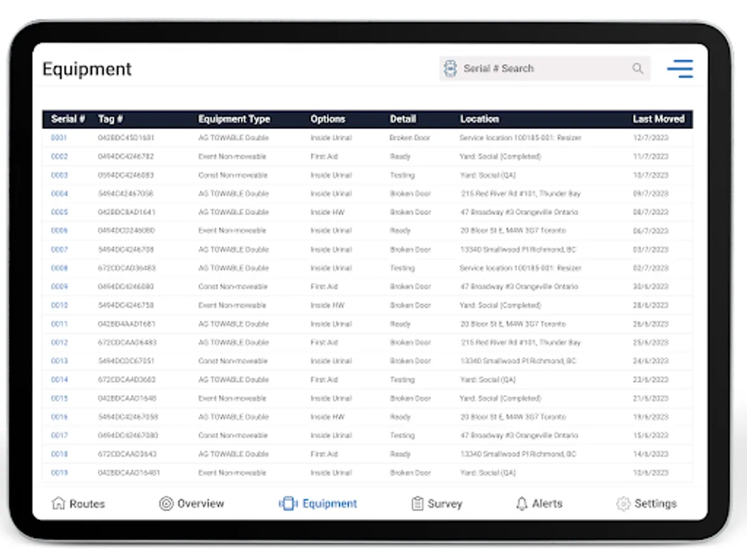Click the Settings gear icon

(x=623, y=504)
